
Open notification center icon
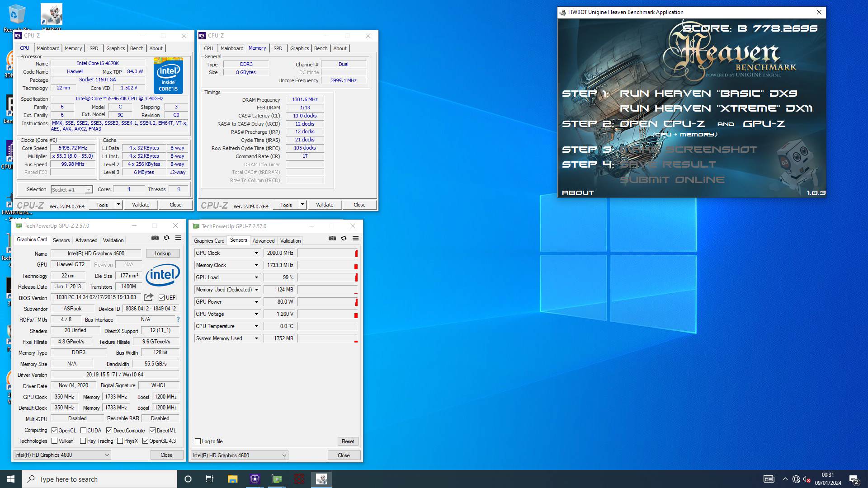854,479
